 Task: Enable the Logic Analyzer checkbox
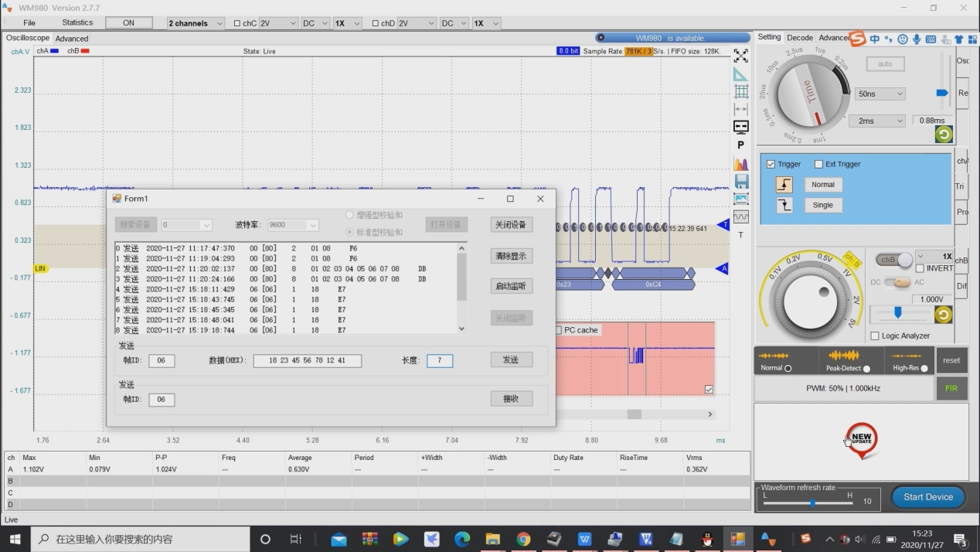(875, 336)
